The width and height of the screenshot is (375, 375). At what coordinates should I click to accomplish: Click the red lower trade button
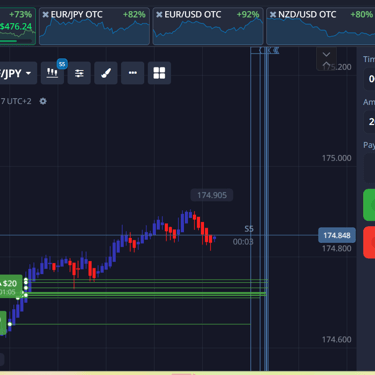coord(369,242)
